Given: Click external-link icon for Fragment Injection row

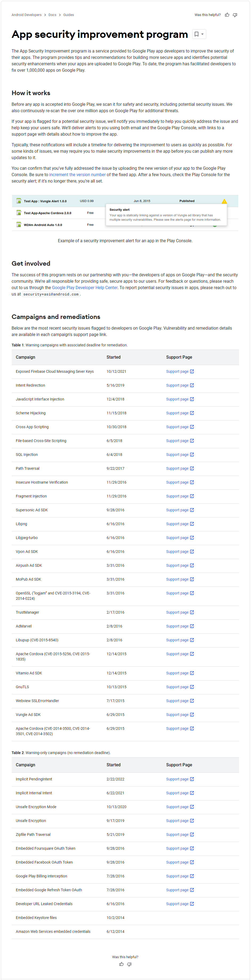Looking at the screenshot, I should [x=192, y=496].
